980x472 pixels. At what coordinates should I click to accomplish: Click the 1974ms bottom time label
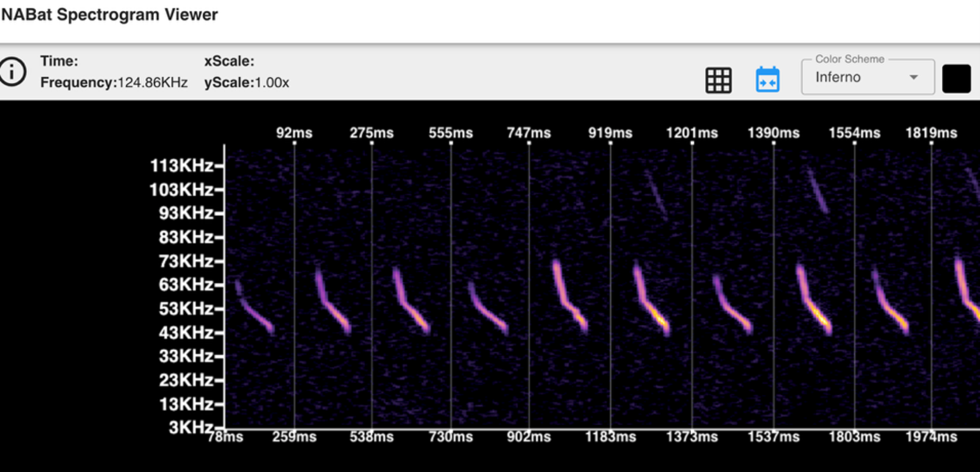click(x=931, y=437)
